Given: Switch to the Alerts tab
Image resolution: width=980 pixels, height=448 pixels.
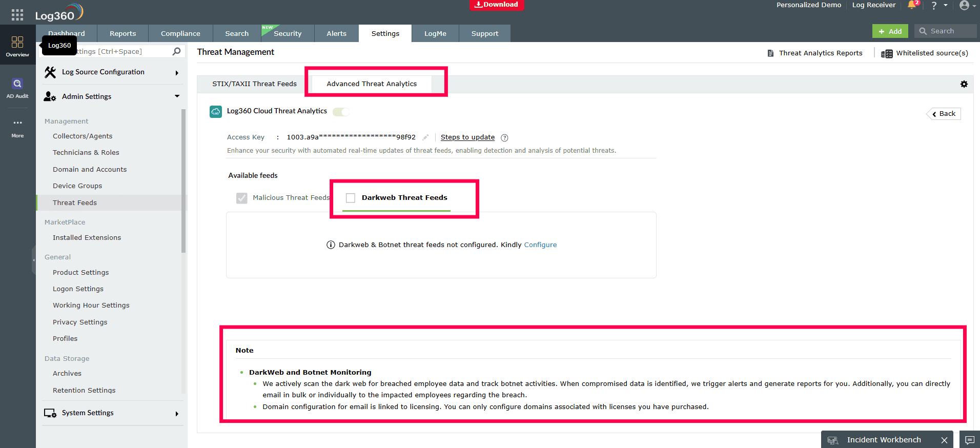Looking at the screenshot, I should point(337,33).
